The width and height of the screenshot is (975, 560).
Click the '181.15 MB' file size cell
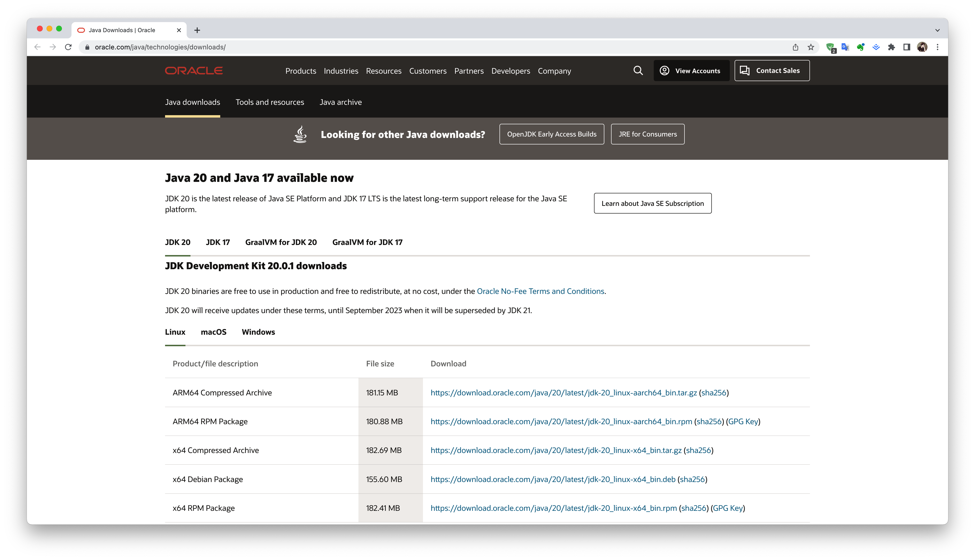[390, 393]
